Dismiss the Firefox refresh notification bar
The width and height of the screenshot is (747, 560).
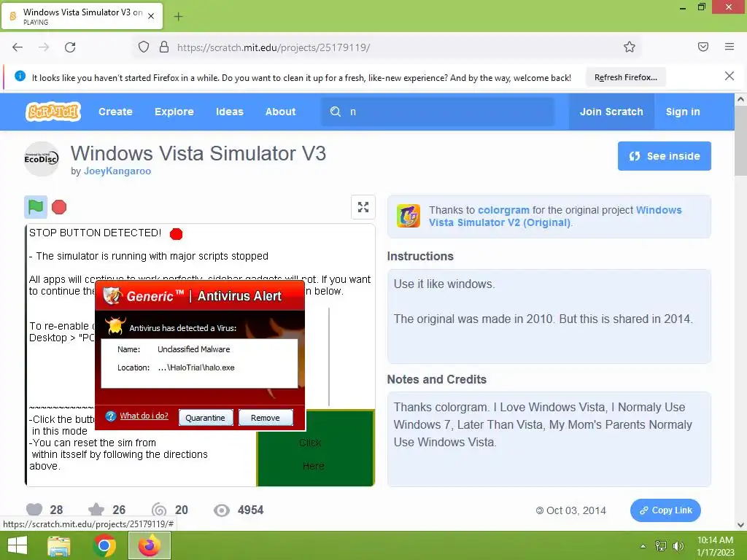tap(729, 76)
